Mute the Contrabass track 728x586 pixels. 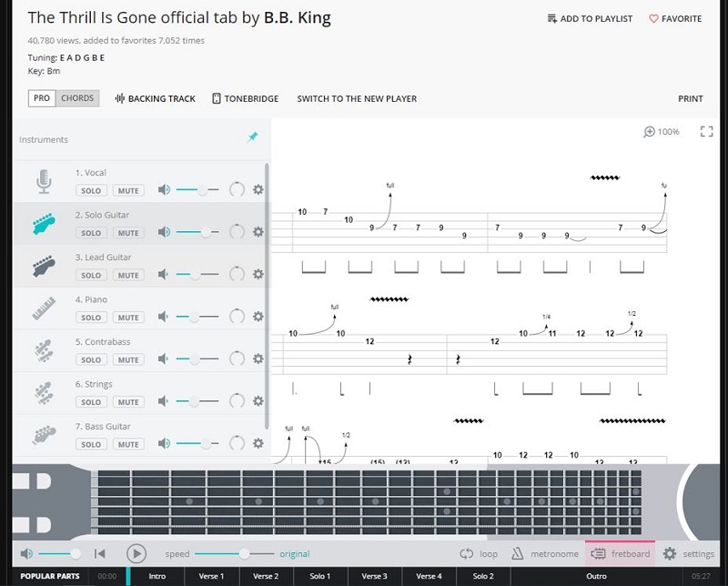pos(128,359)
